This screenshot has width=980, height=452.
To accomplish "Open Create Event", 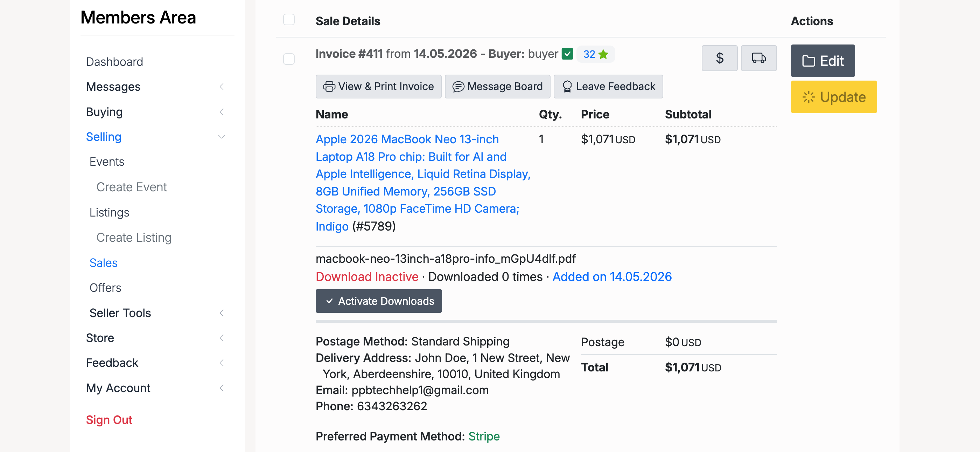I will tap(132, 187).
